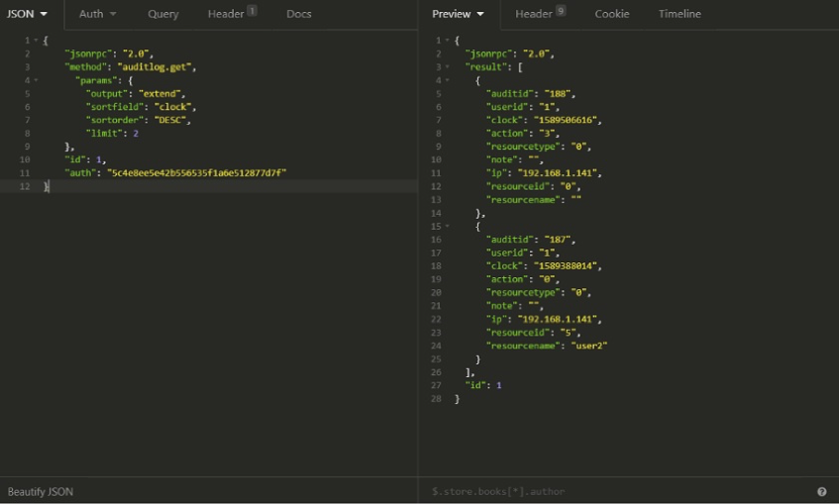Switch to the request Header tab
Screen dimensions: 839x504
tap(232, 14)
